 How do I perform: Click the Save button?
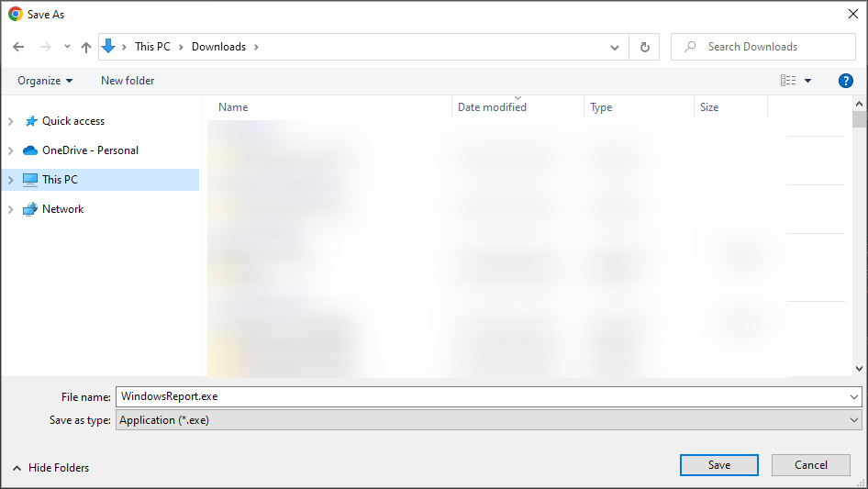pyautogui.click(x=719, y=465)
